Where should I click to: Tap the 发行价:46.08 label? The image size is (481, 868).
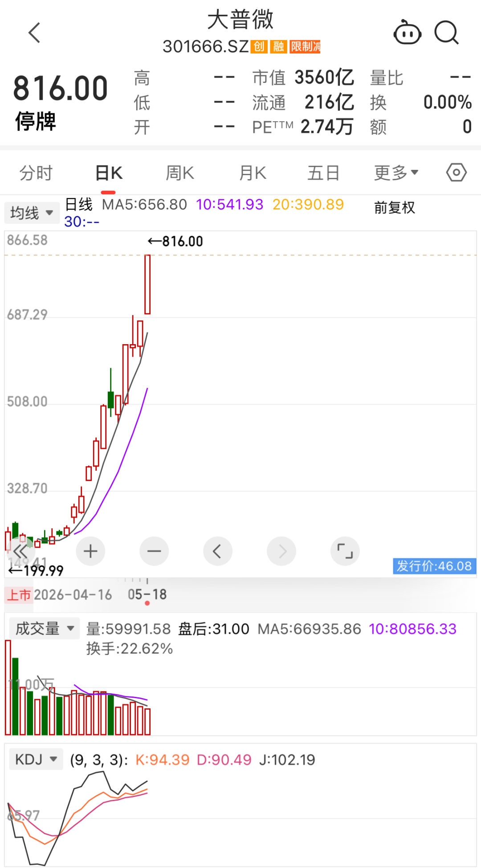pos(435,566)
